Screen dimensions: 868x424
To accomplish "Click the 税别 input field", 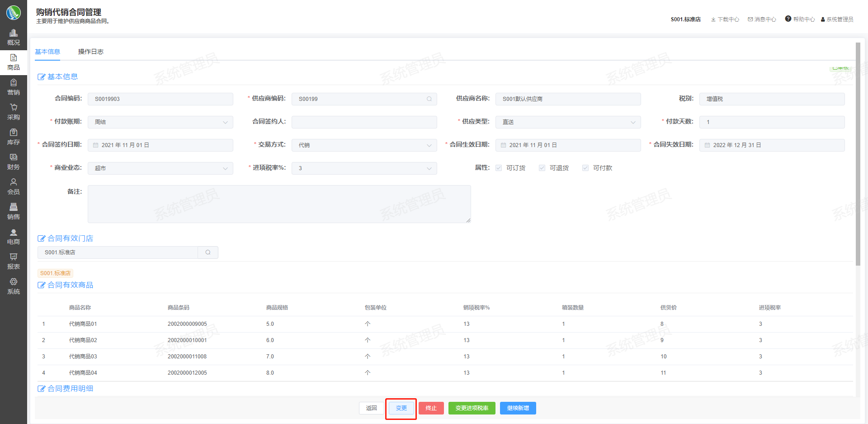I will coord(772,99).
